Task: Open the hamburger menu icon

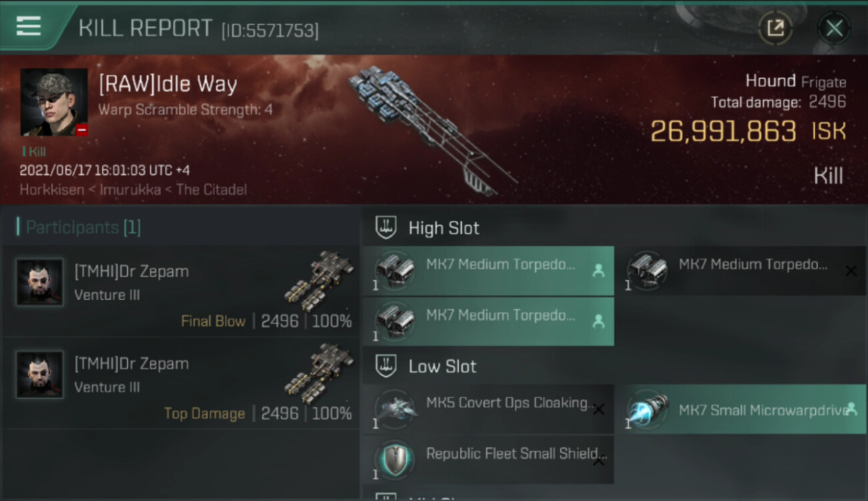Action: pos(29,27)
